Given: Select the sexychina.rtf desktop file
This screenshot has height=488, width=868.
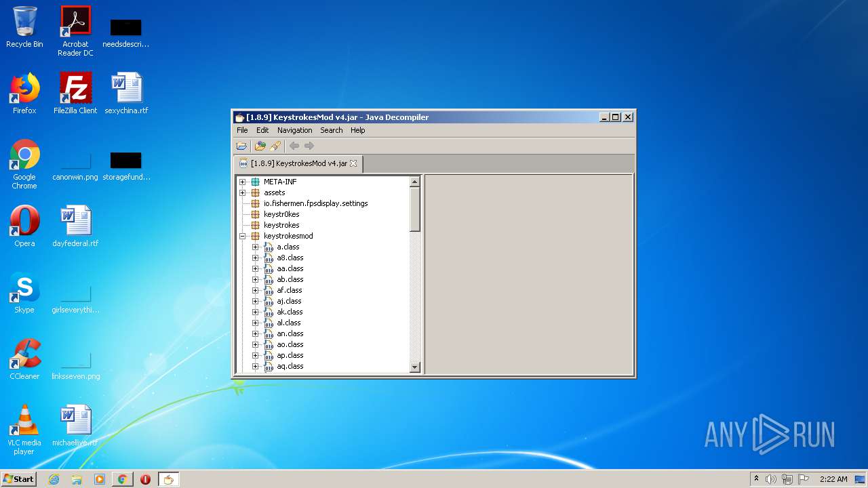Looking at the screenshot, I should click(x=126, y=94).
